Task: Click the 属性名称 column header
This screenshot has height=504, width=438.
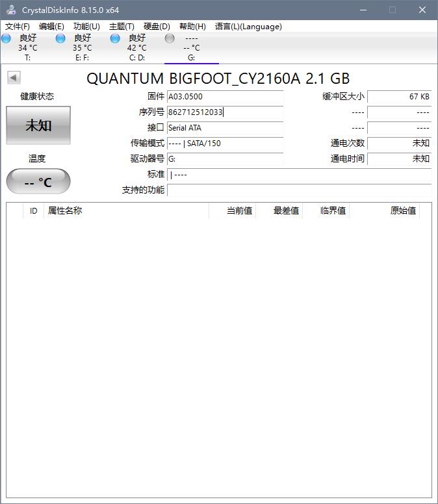Action: (x=65, y=211)
